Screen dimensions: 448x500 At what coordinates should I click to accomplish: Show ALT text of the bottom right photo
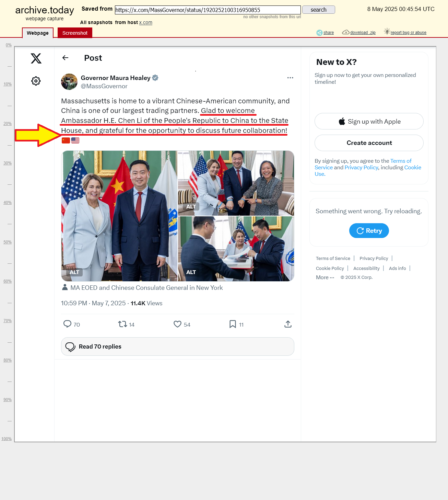pos(191,272)
